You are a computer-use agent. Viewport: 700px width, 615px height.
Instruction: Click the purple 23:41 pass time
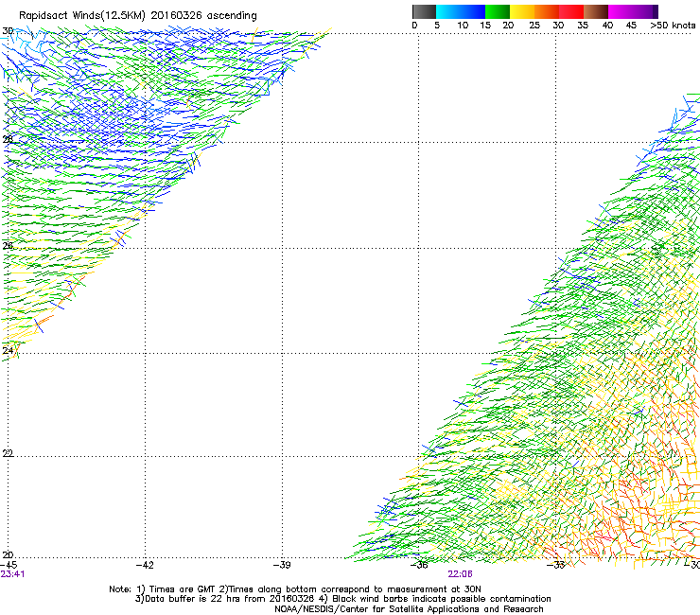click(x=12, y=574)
